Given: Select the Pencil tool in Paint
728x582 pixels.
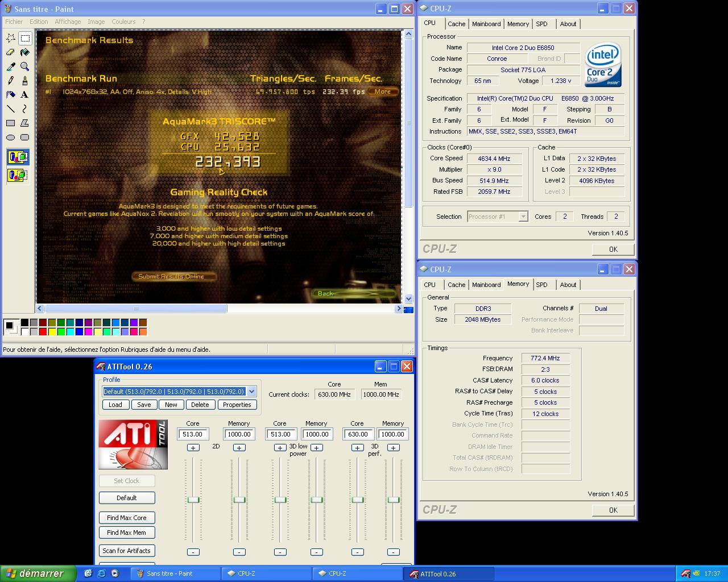Looking at the screenshot, I should coord(11,81).
